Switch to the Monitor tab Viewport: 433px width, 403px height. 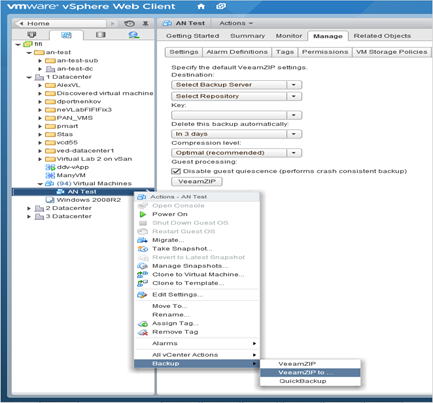(x=289, y=36)
